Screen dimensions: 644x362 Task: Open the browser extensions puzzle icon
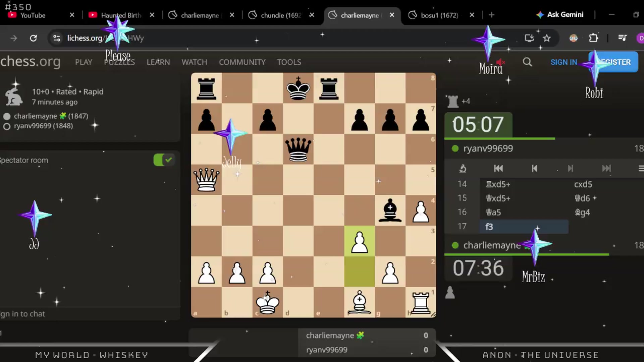(x=593, y=38)
